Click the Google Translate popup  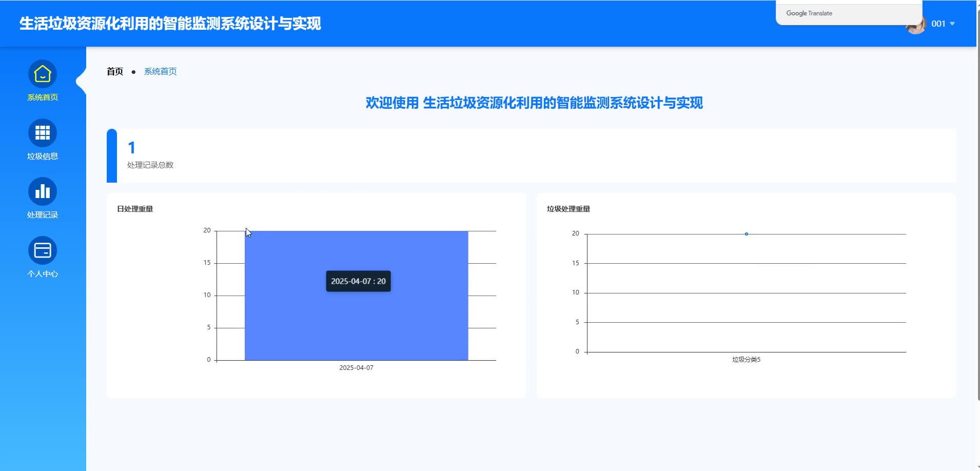tap(849, 13)
